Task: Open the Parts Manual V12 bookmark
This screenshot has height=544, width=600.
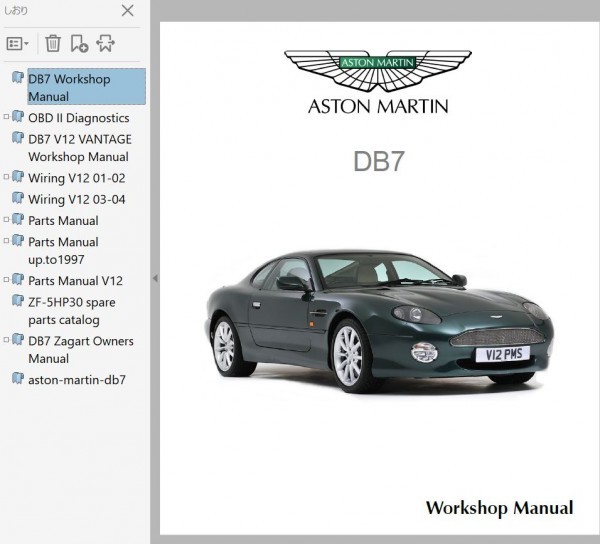Action: coord(75,281)
